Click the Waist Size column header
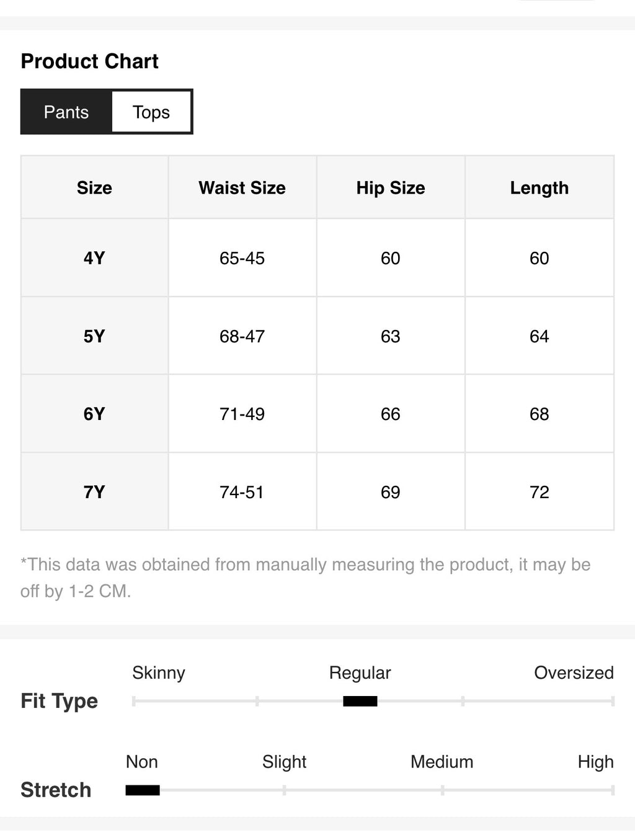The width and height of the screenshot is (635, 840). 242,188
